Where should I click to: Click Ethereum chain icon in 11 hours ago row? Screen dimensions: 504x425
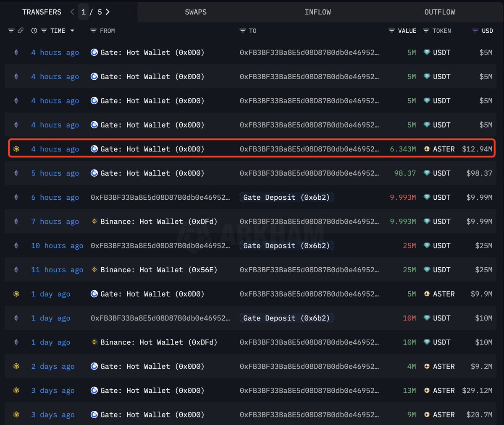(16, 270)
